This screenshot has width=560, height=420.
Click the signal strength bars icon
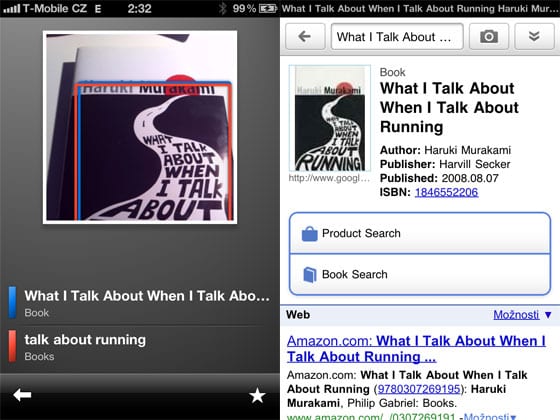point(11,9)
